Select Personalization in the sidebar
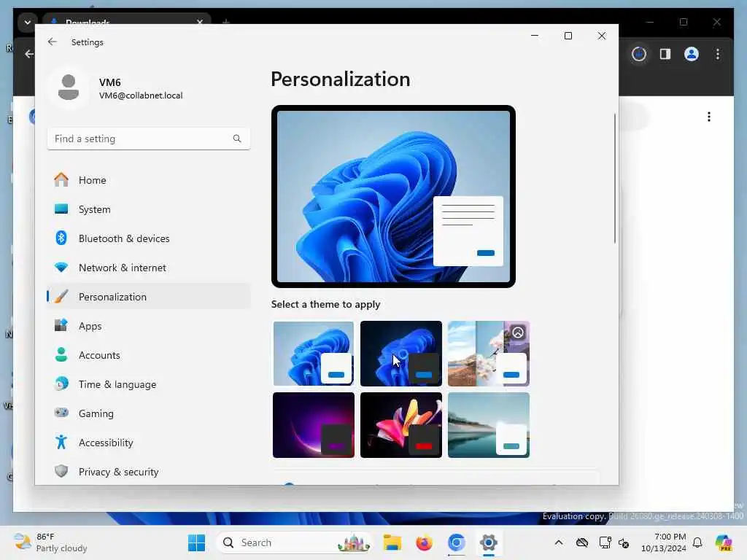This screenshot has width=747, height=560. coord(149,297)
